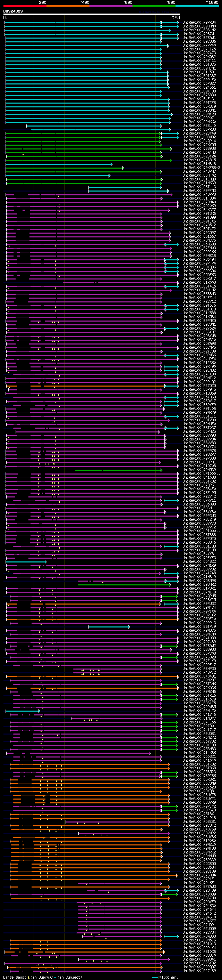The height and width of the screenshot is (980, 222).
Task: Open hit UniRef100_Q41038
Action: (199, 477)
